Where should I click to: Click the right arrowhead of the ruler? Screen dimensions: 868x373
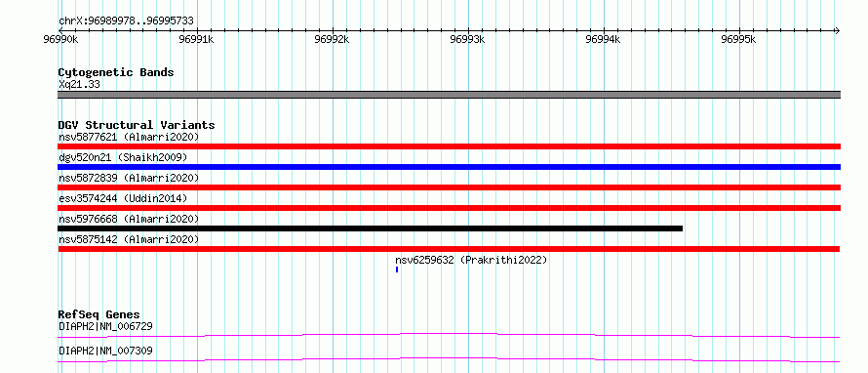pyautogui.click(x=838, y=30)
